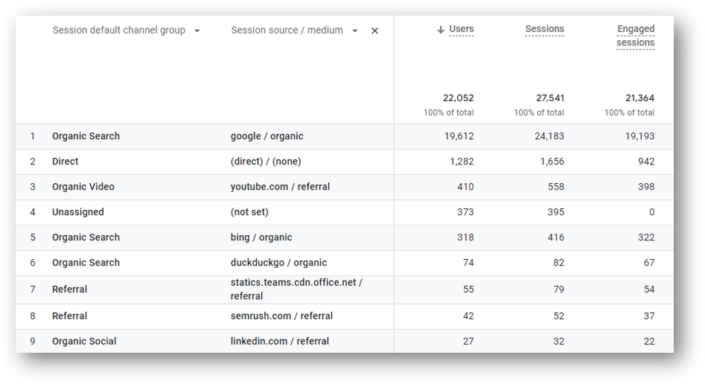This screenshot has height=384, width=705.
Task: Click the Direct channel group row
Action: point(344,161)
